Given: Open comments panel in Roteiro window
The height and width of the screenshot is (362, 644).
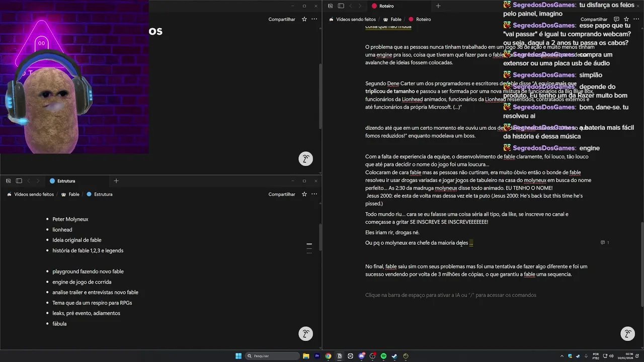Looking at the screenshot, I should (x=616, y=19).
